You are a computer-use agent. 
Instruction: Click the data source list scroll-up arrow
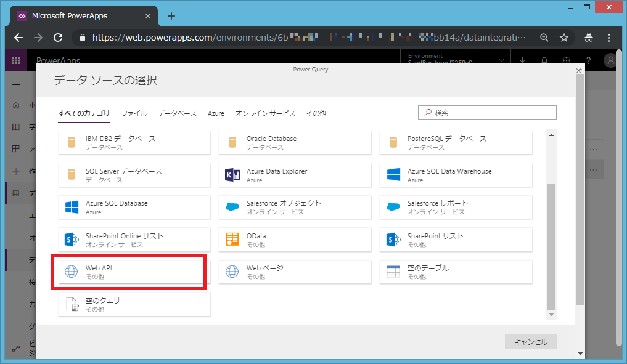coord(551,135)
